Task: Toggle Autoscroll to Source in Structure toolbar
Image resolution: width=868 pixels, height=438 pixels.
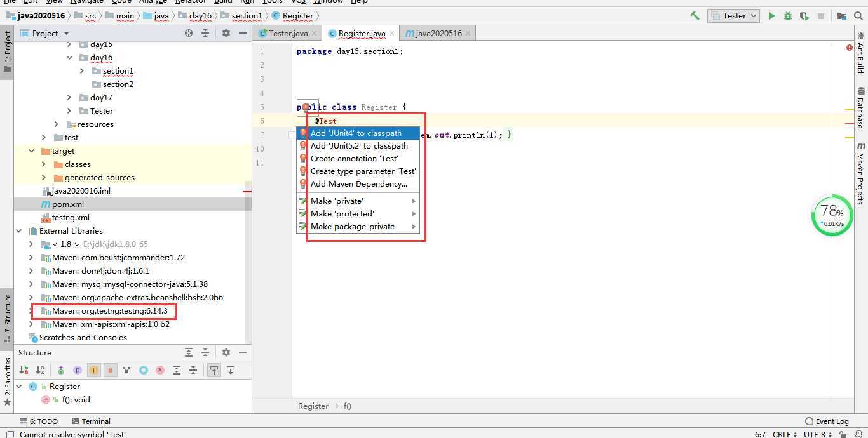Action: click(x=214, y=370)
